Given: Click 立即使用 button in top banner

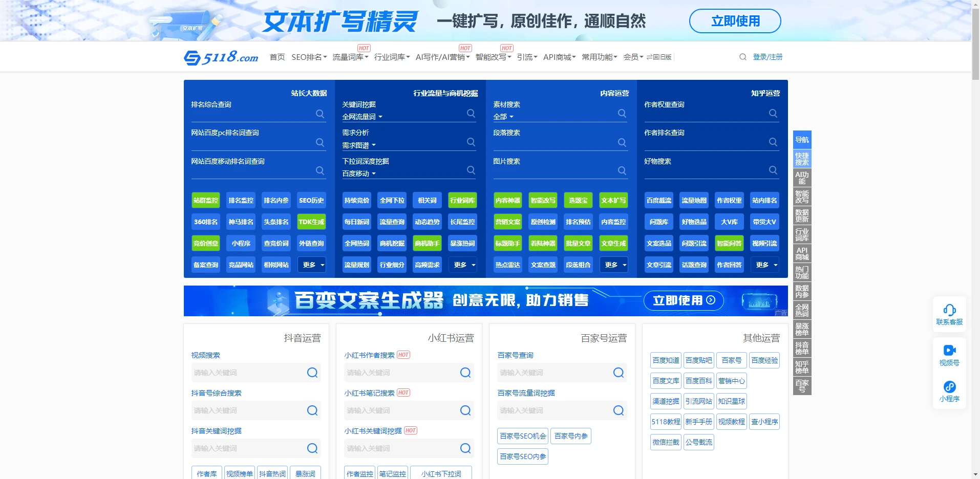Looking at the screenshot, I should [735, 21].
